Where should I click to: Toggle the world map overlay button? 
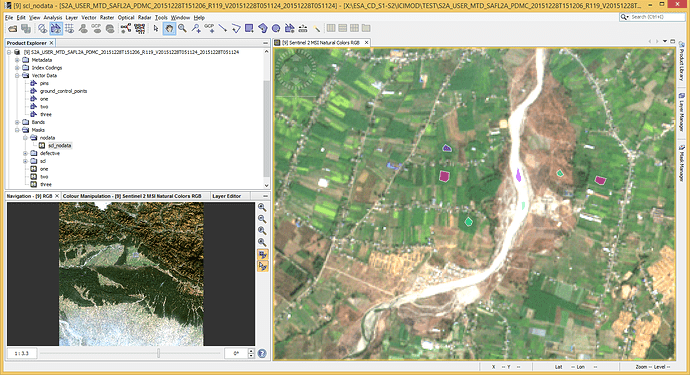110,29
